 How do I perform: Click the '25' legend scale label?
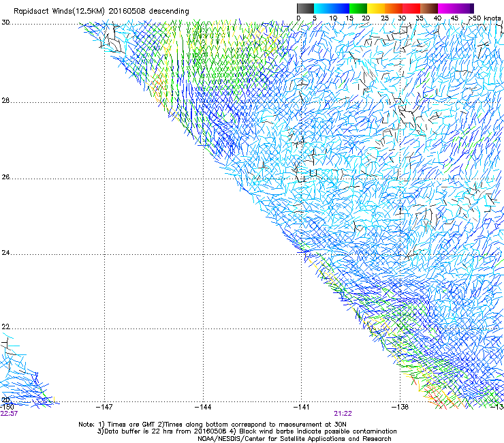384,18
